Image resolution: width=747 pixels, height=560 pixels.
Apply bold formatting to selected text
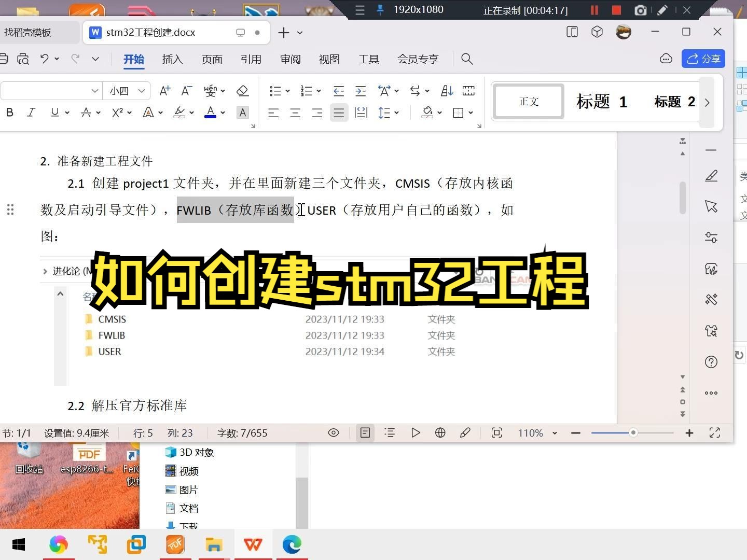click(9, 113)
